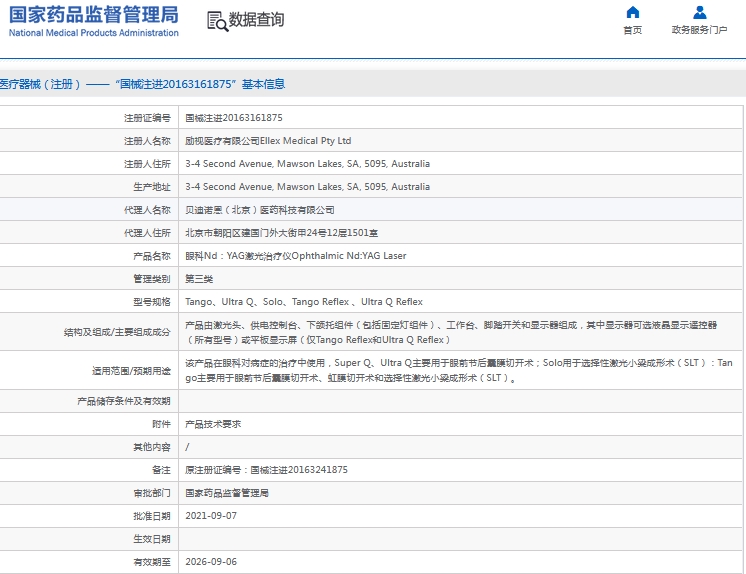The height and width of the screenshot is (574, 746).
Task: Click the 适用范围/预期用途 label
Action: coord(131,370)
